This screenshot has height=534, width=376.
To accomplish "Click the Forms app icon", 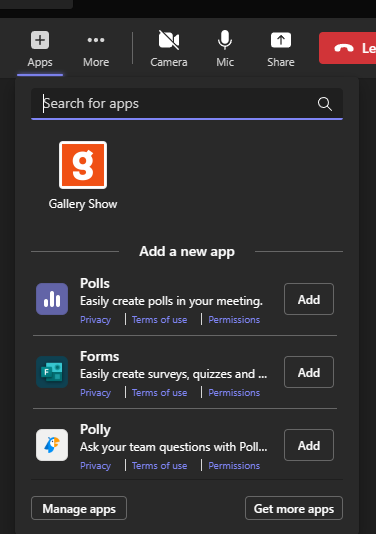I will tap(52, 372).
